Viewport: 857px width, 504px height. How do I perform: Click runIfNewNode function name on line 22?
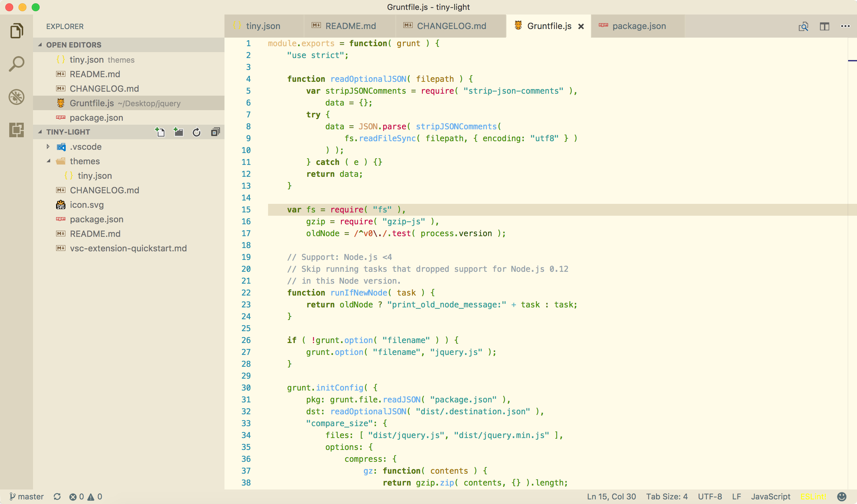[359, 293]
